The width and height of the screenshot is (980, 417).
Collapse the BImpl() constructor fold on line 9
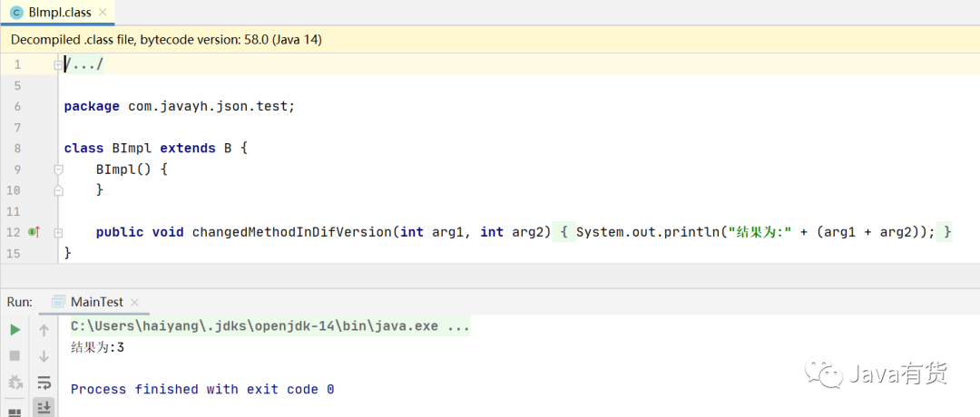tap(58, 170)
